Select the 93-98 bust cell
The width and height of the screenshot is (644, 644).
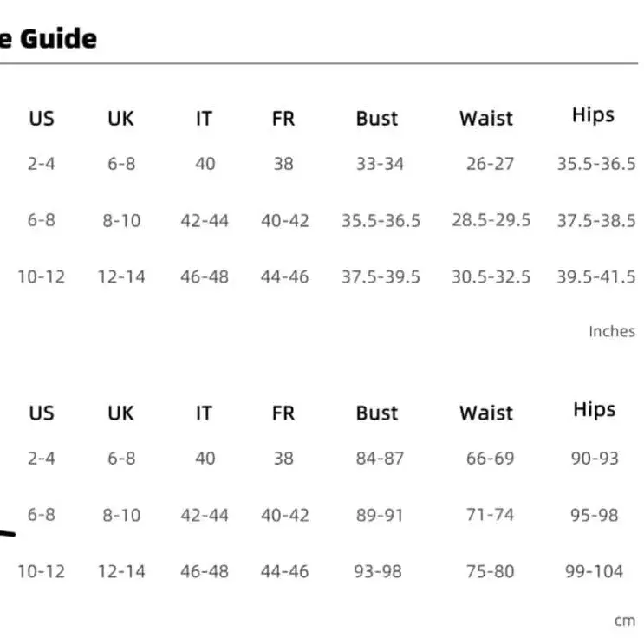pyautogui.click(x=380, y=571)
